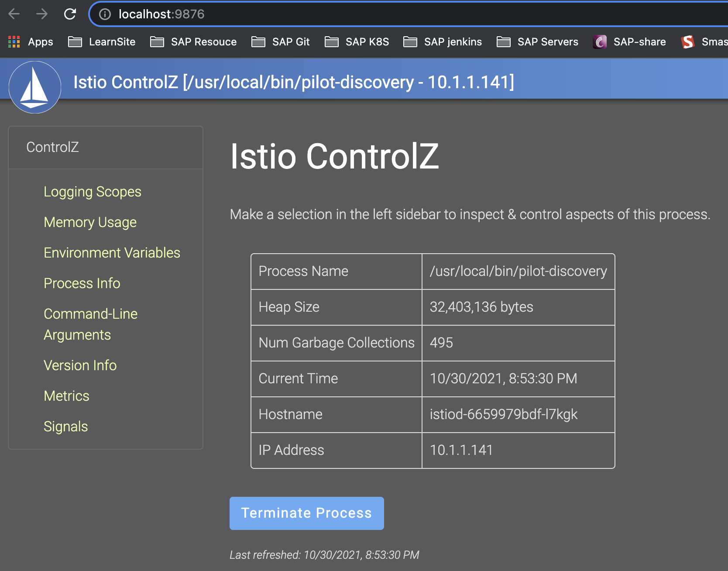This screenshot has height=571, width=728.
Task: Open Logging Scopes in the sidebar
Action: (93, 192)
